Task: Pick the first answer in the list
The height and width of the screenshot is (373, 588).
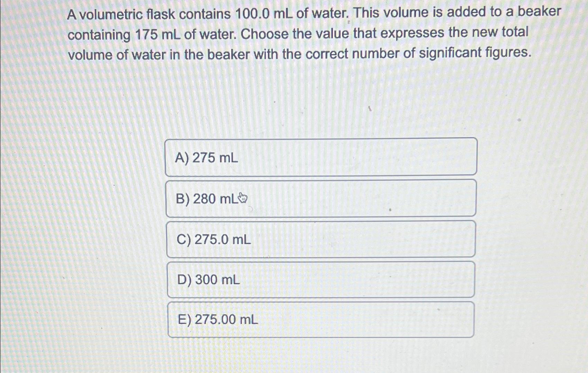Action: coord(321,158)
